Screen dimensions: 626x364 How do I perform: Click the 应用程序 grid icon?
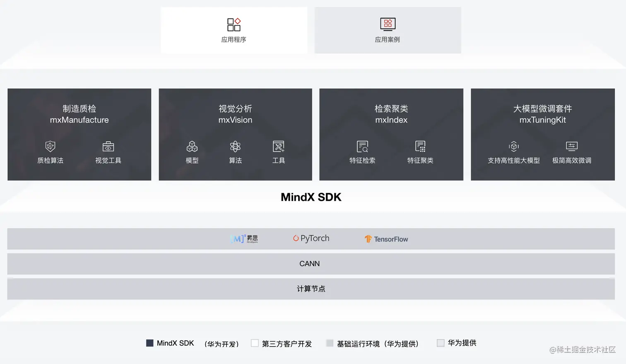point(234,24)
